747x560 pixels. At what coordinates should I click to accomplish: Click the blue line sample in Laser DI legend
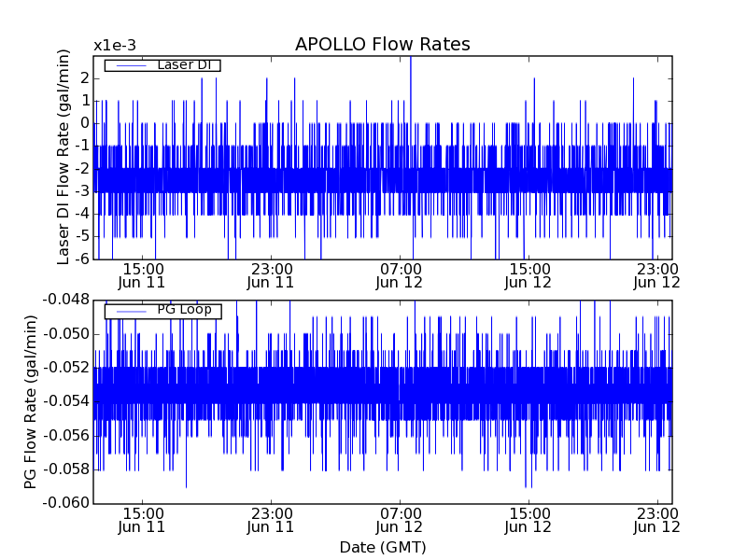click(x=129, y=65)
